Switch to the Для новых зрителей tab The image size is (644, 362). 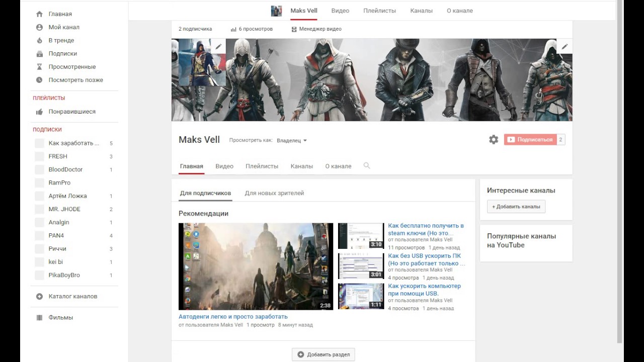pos(274,193)
